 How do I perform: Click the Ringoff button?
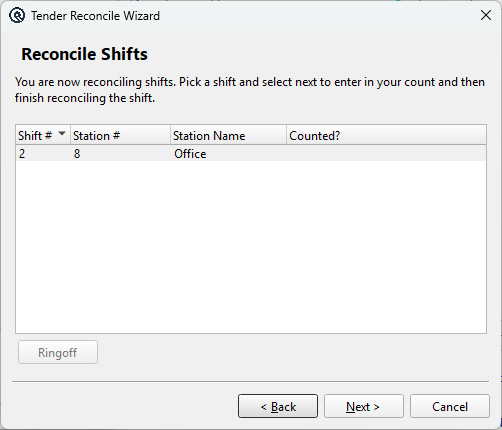click(58, 352)
